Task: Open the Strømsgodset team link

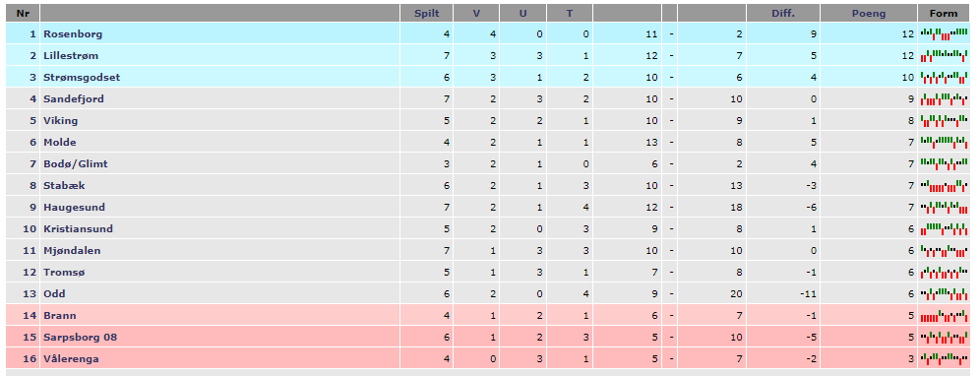Action: tap(82, 78)
